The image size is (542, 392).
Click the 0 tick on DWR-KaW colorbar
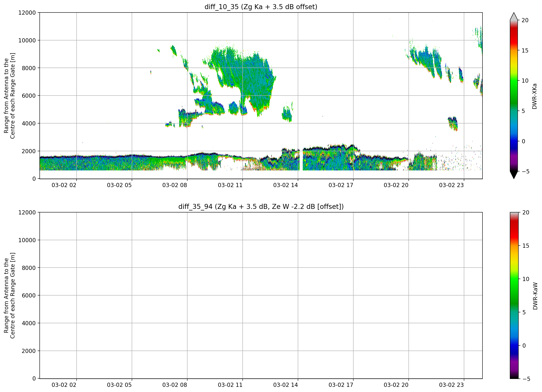pos(524,345)
